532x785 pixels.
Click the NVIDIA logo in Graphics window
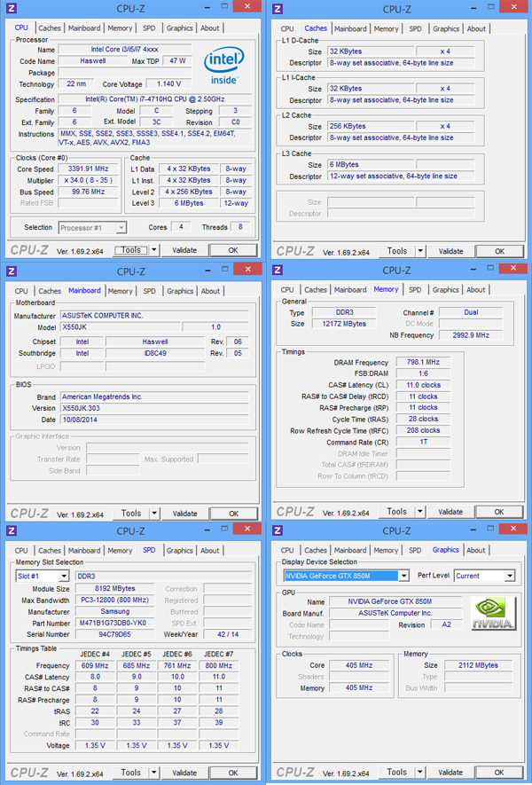pyautogui.click(x=494, y=613)
